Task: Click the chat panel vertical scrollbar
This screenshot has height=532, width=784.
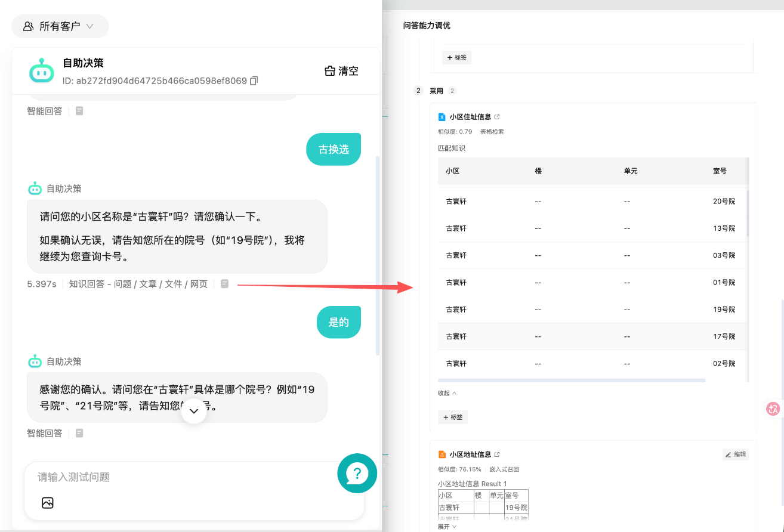Action: 378,255
